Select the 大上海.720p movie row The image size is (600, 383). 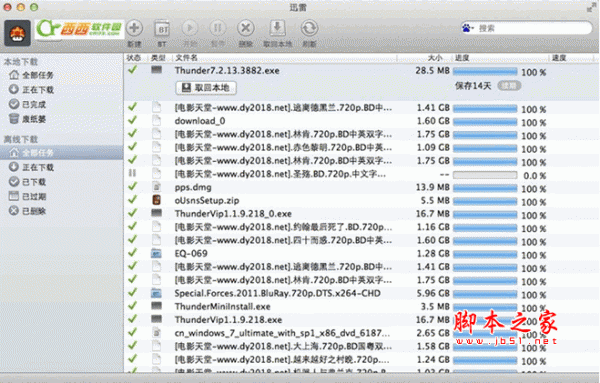tap(361, 346)
